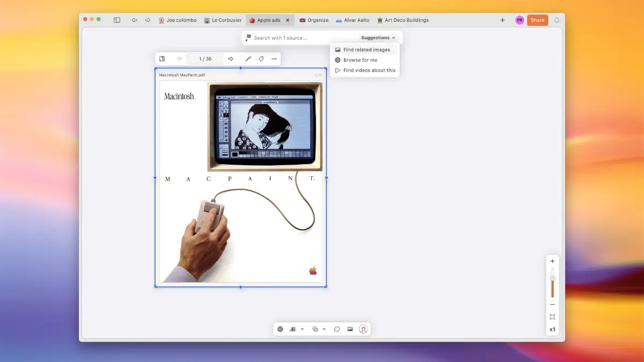Viewport: 644px width, 362px height.
Task: Click Browse for me option
Action: [360, 60]
